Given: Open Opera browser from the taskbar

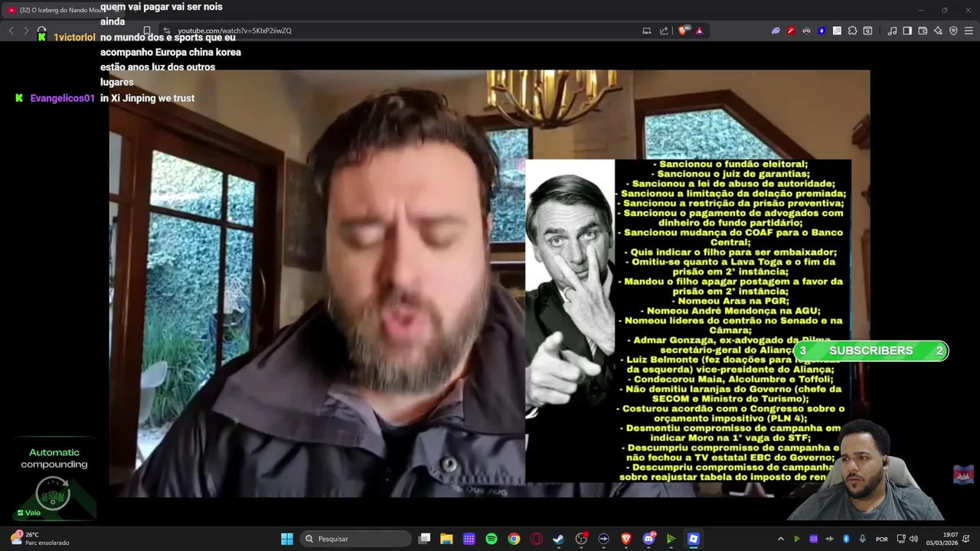Looking at the screenshot, I should pos(536,539).
